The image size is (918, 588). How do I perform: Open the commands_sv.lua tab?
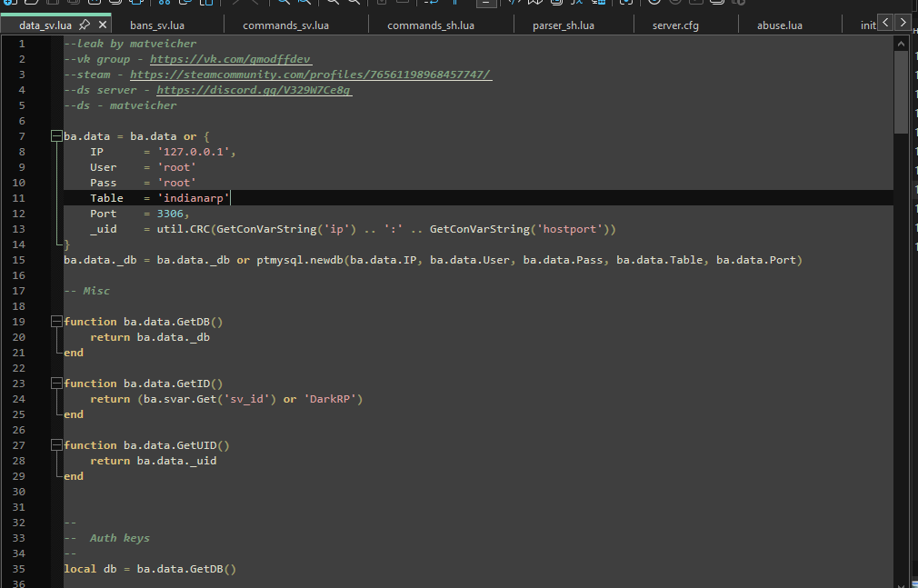pos(285,25)
